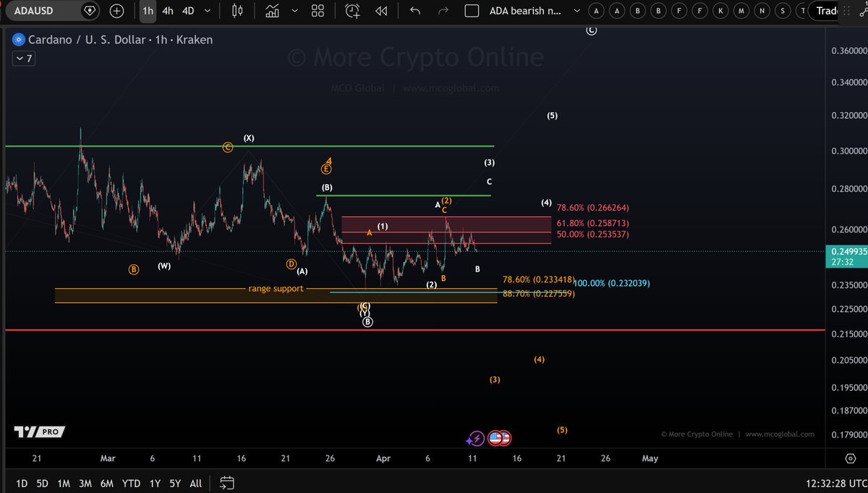Image resolution: width=868 pixels, height=493 pixels.
Task: Start bar Replay mode
Action: [x=381, y=11]
